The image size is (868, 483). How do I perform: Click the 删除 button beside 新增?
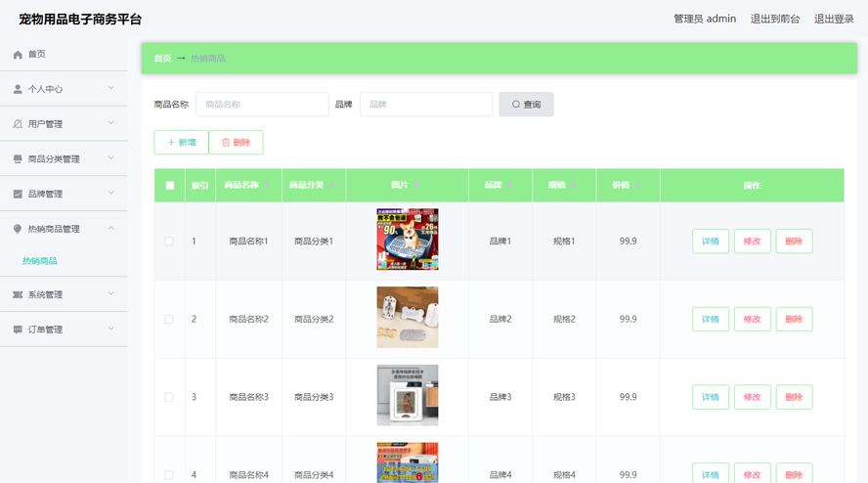(x=236, y=143)
